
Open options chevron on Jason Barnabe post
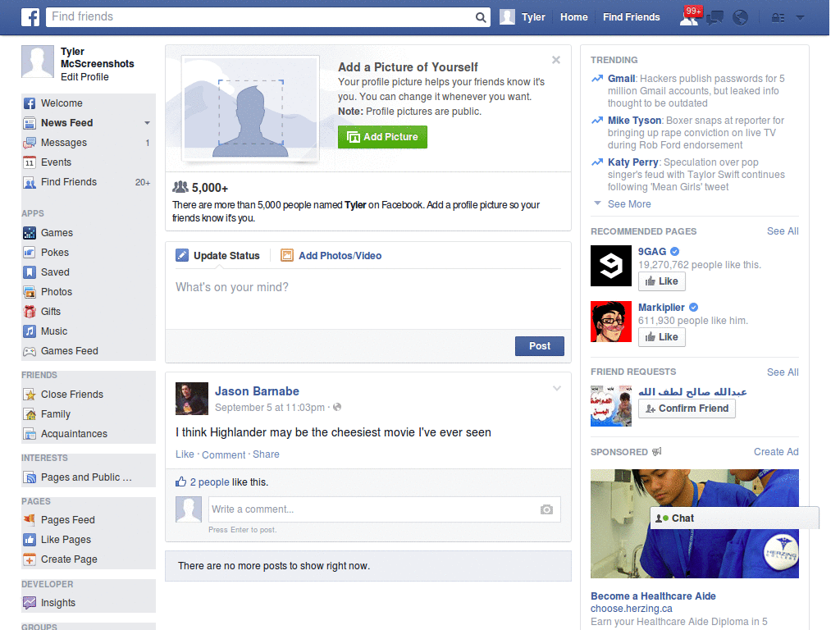[x=557, y=388]
